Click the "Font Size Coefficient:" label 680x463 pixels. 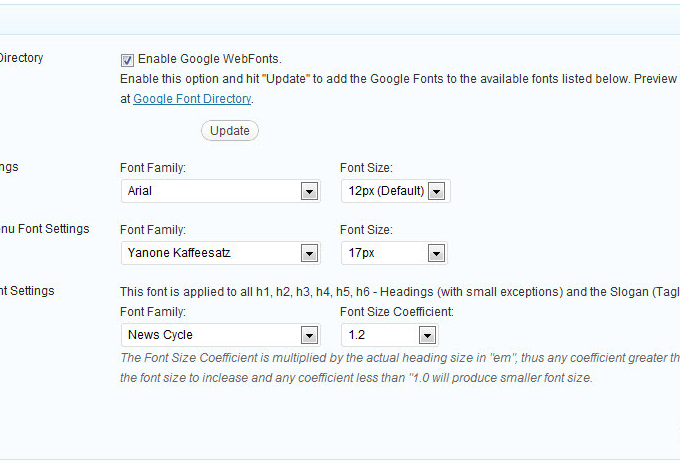point(397,312)
